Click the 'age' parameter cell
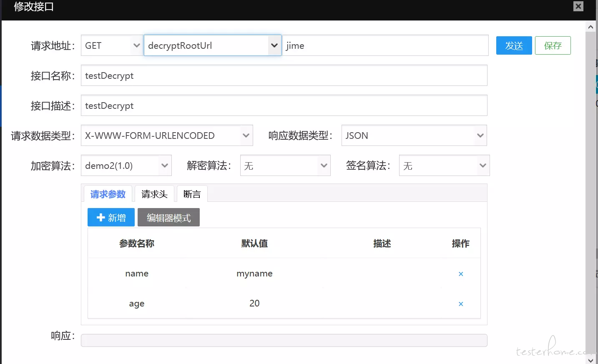 (x=137, y=304)
